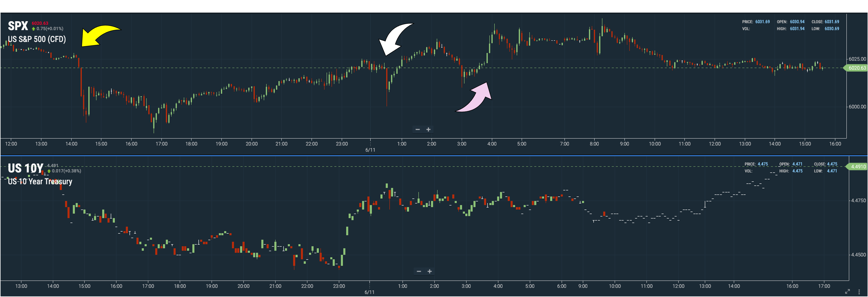This screenshot has width=868, height=297.
Task: Click the red 6020.63 quote beside SPX title
Action: tap(40, 23)
